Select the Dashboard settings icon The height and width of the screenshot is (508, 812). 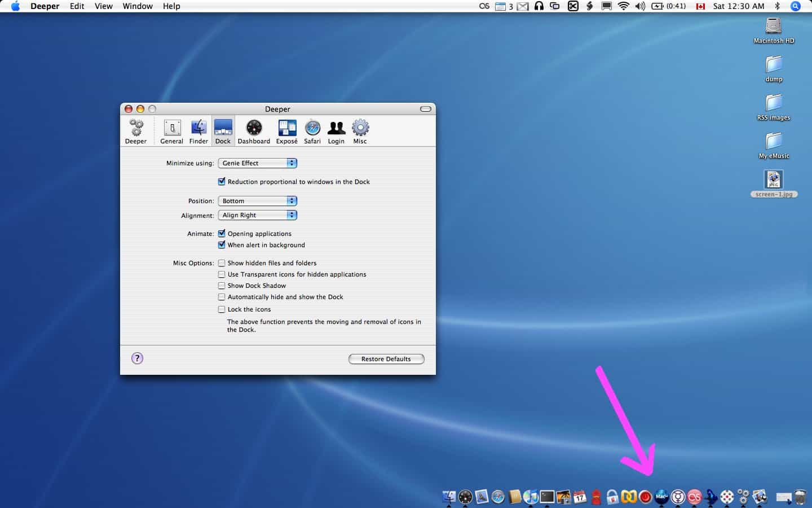click(x=253, y=130)
